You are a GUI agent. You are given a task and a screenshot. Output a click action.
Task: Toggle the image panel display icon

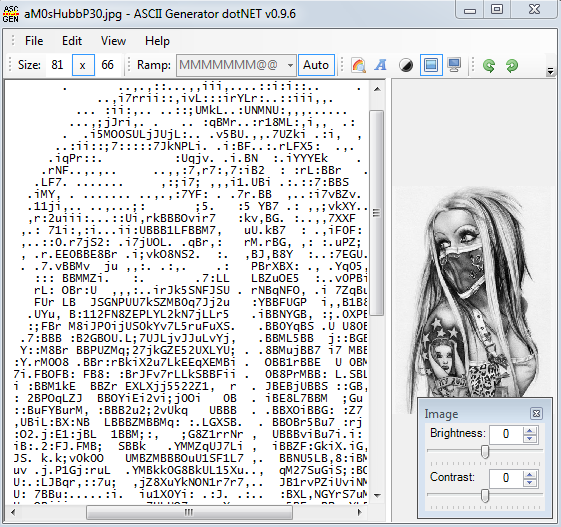click(x=431, y=65)
